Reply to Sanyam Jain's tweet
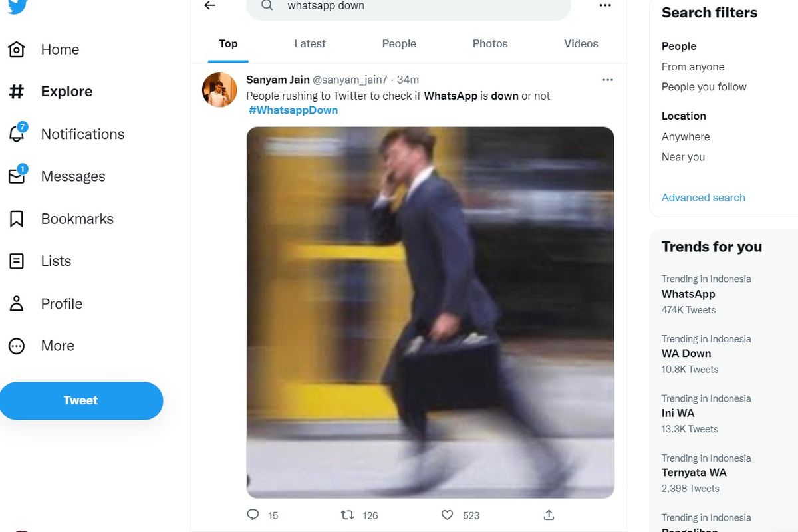Viewport: 798px width, 532px height. point(253,515)
